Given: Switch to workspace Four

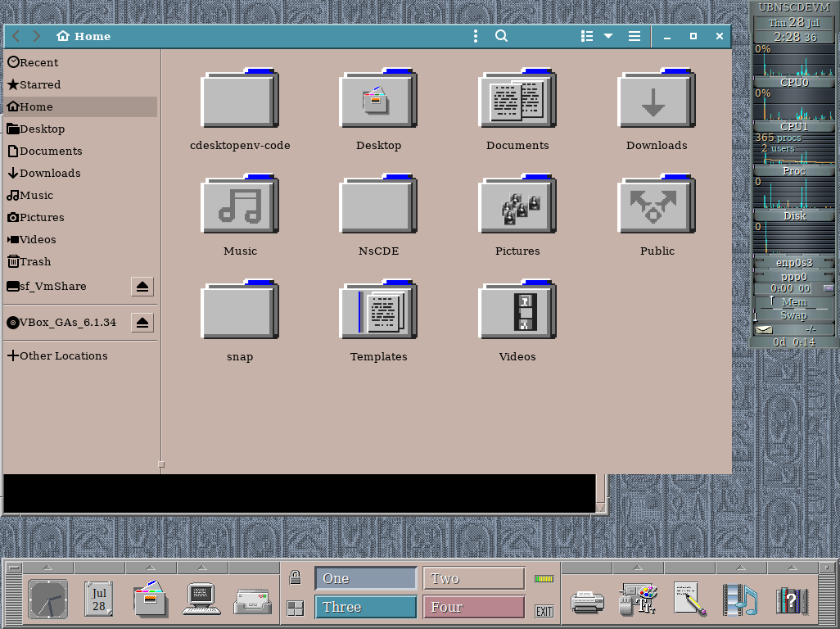Looking at the screenshot, I should [x=473, y=606].
